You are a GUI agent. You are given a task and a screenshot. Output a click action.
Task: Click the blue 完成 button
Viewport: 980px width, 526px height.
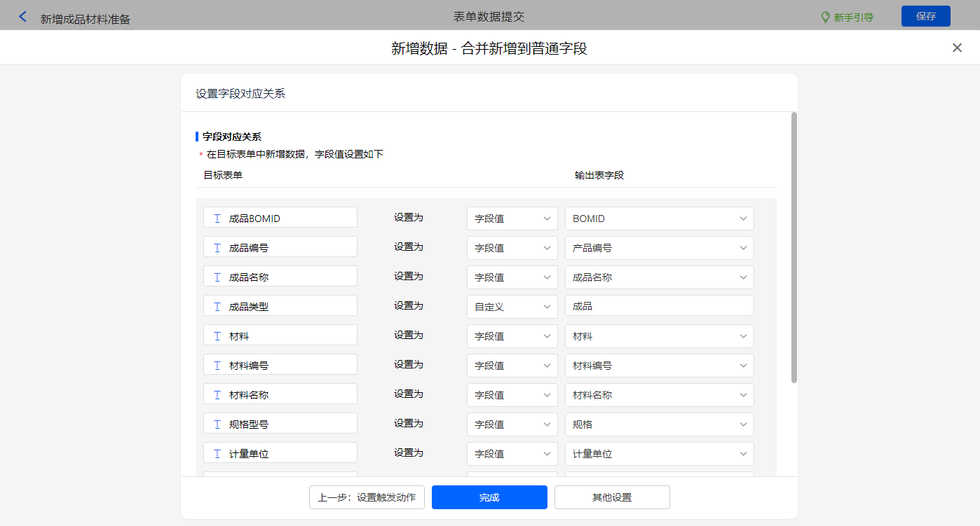(489, 497)
